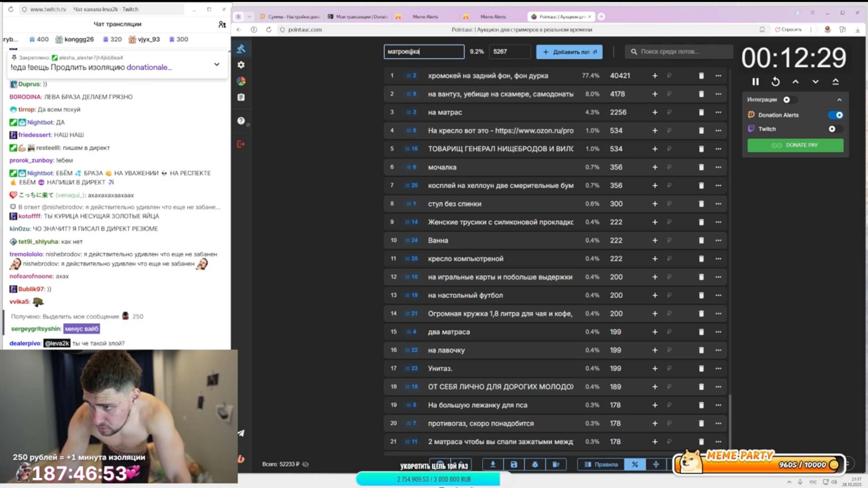Click the green DONATE PAY button
Screen dimensions: 868x488
(x=795, y=145)
